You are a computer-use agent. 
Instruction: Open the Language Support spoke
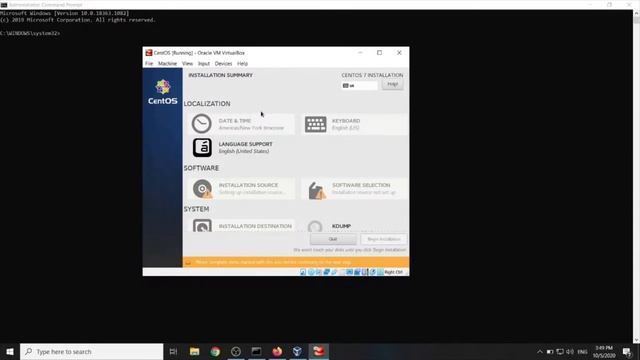coord(241,147)
